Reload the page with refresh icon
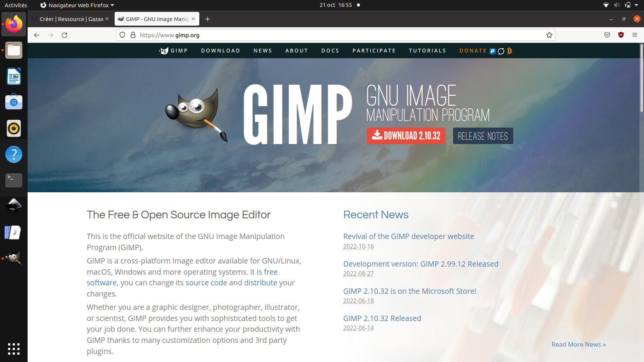644x362 pixels. click(x=64, y=35)
